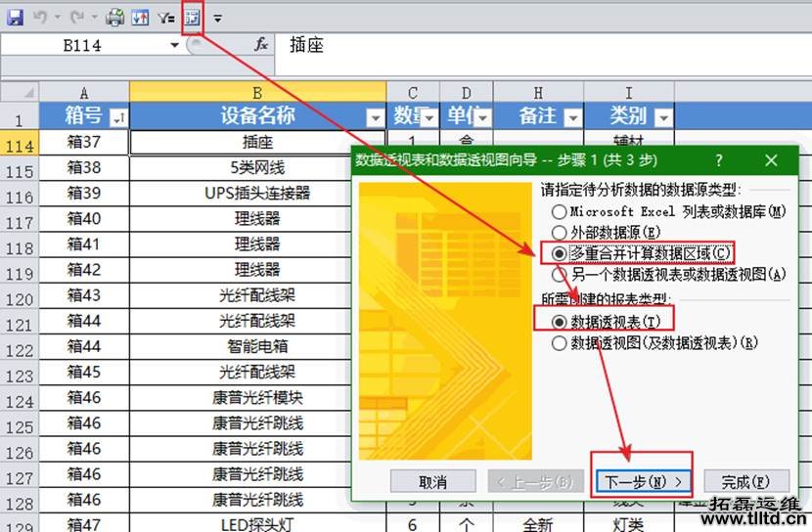The width and height of the screenshot is (812, 532).
Task: Click cell containing 智能电箱
Action: pyautogui.click(x=258, y=347)
